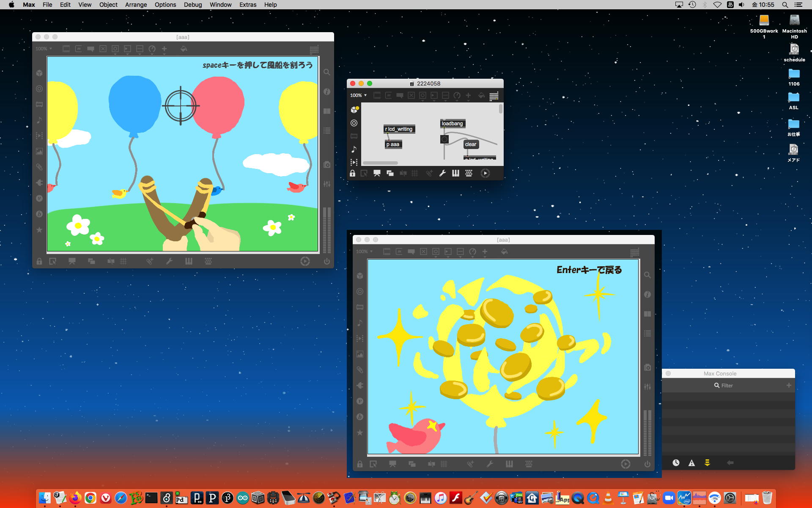Viewport: 812px width, 508px height.
Task: Show the calendar grid icon in 2224058 toolbar
Action: (x=494, y=96)
